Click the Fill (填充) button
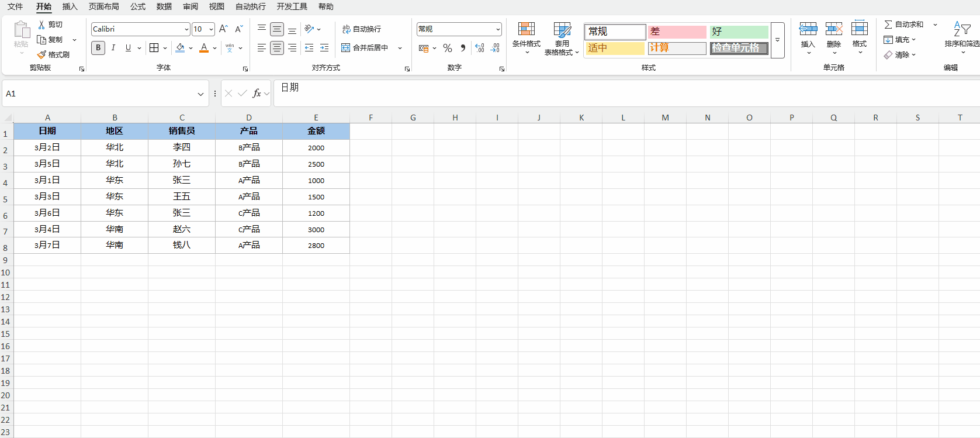The width and height of the screenshot is (980, 438). pyautogui.click(x=899, y=40)
